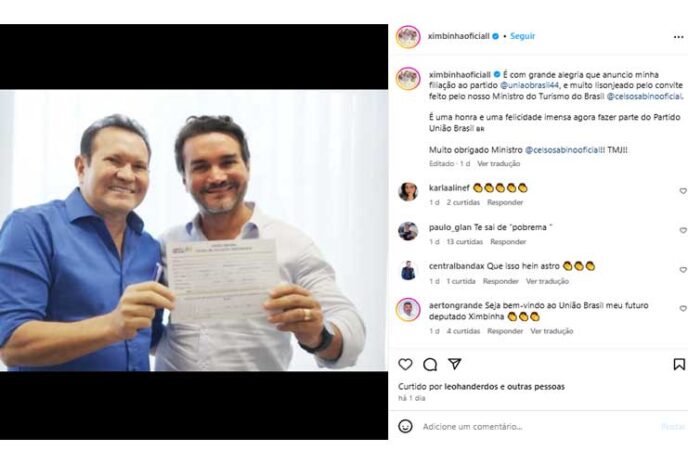Screen dimensions: 688x464
Task: Open ximbinhaoficiall profile picture in header
Action: (x=408, y=37)
